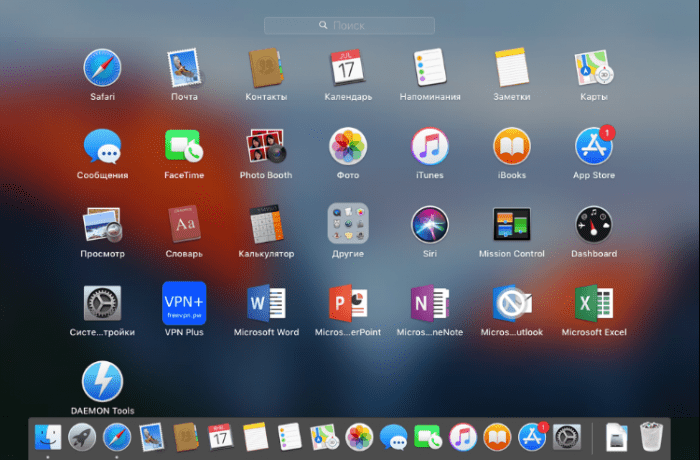This screenshot has height=460, width=700.
Task: Open Notes from the Dock
Action: click(x=255, y=436)
